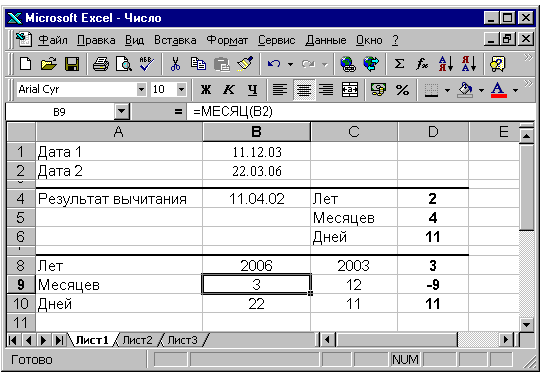Open the Данные menu
Image resolution: width=543 pixels, height=377 pixels.
click(326, 40)
